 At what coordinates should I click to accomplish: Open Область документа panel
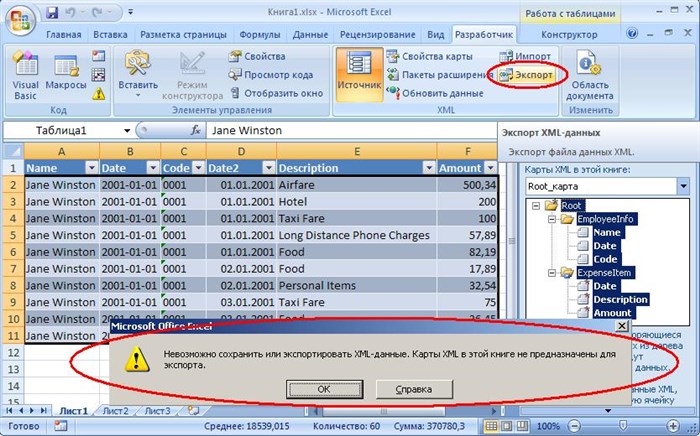(x=590, y=76)
